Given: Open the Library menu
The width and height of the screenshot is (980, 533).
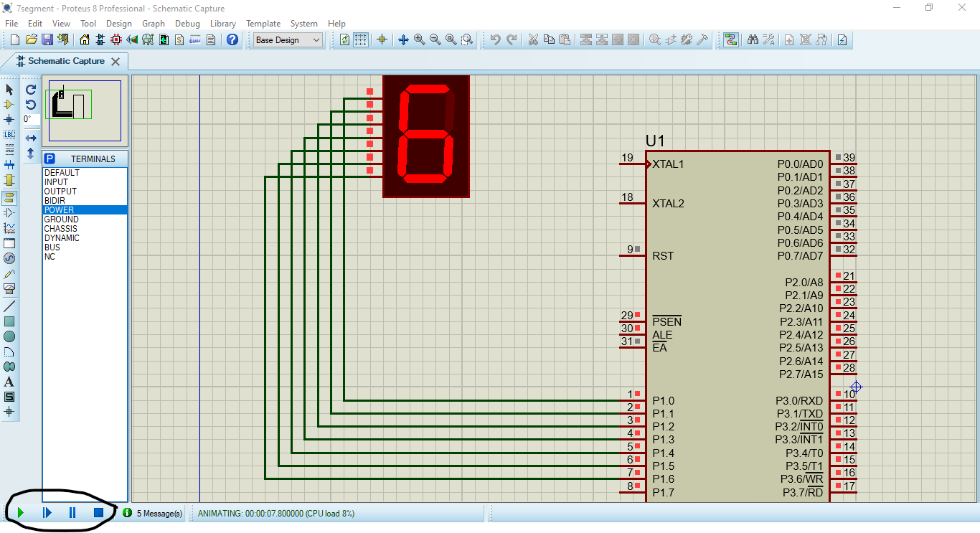Looking at the screenshot, I should coord(223,23).
